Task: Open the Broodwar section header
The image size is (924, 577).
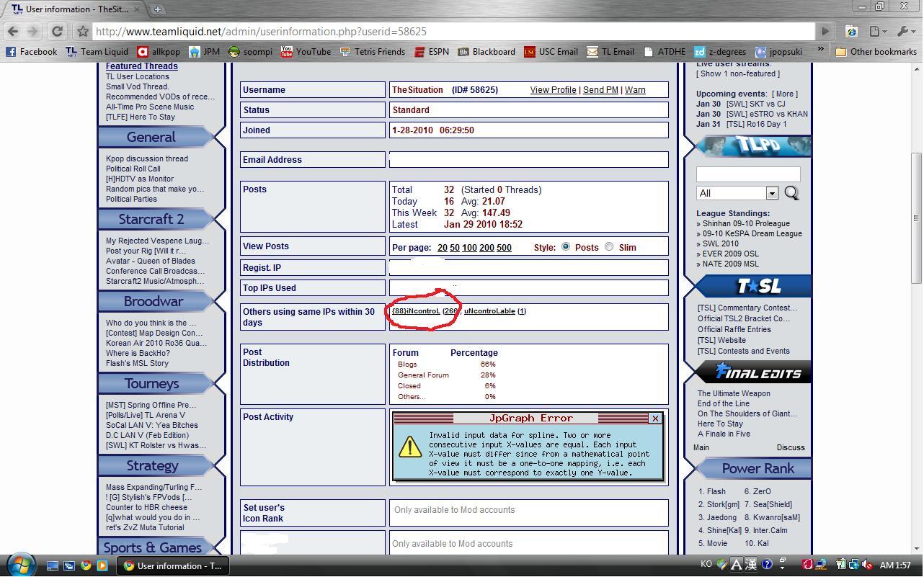Action: pyautogui.click(x=153, y=302)
